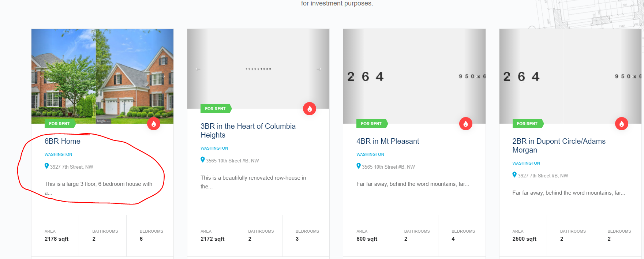Click FOR RENT badge on 2BR Dupont Circle card

pyautogui.click(x=527, y=124)
